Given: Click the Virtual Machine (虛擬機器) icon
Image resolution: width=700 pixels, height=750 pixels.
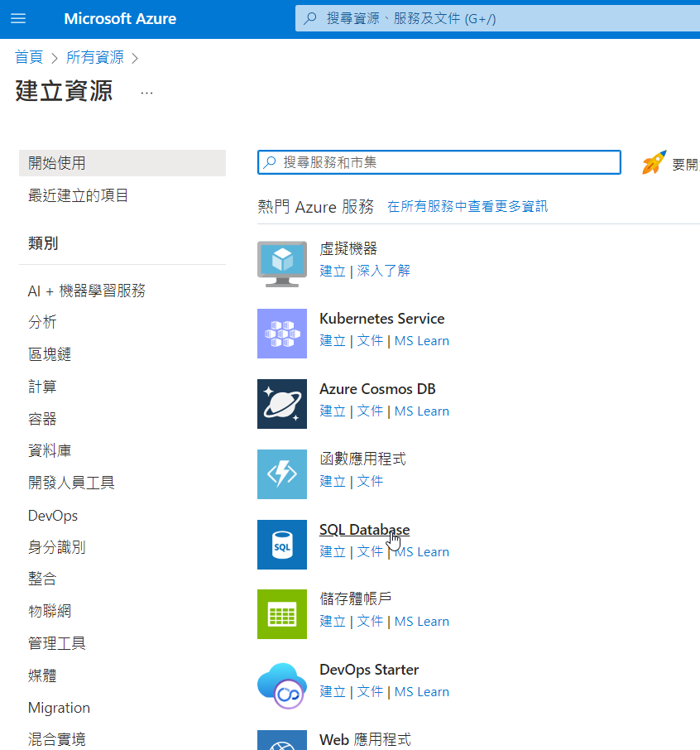Looking at the screenshot, I should tap(282, 263).
